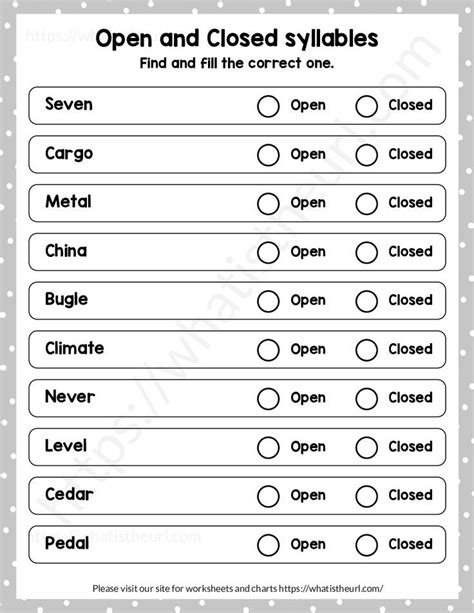Fill the Open circle for China
Viewport: 474px width, 613px height.
(268, 252)
